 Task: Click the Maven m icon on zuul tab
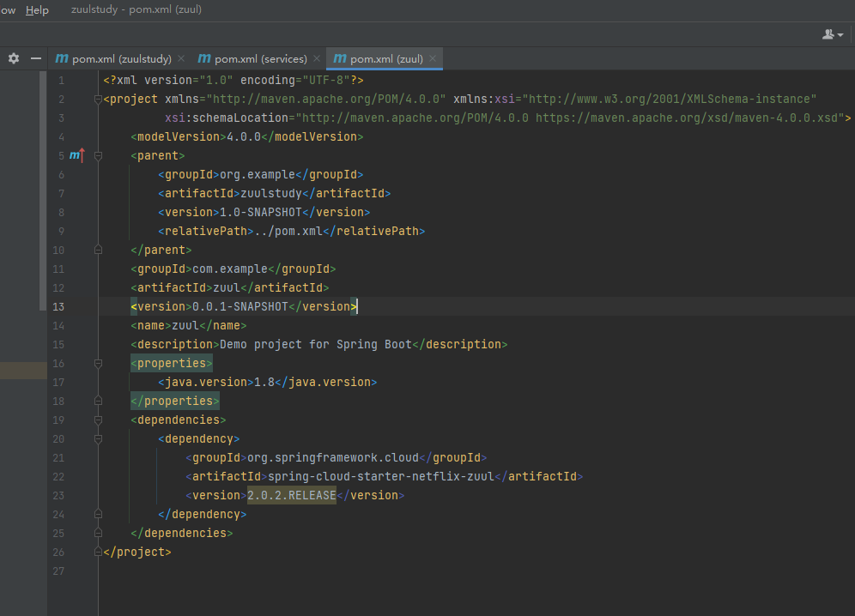tap(340, 58)
